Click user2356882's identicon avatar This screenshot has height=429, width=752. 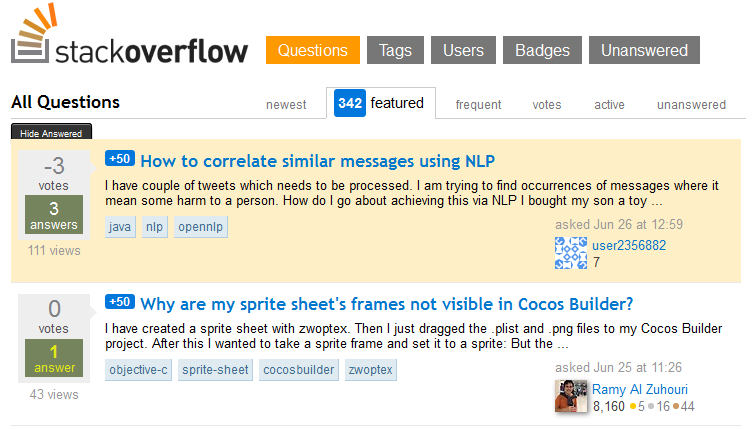(571, 253)
